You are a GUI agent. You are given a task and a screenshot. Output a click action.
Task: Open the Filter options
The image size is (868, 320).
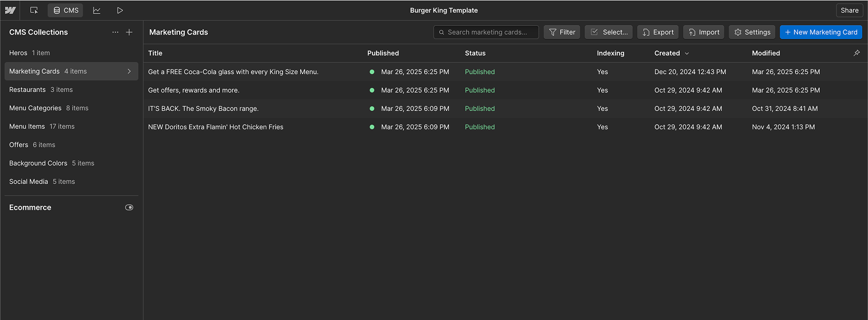tap(562, 32)
